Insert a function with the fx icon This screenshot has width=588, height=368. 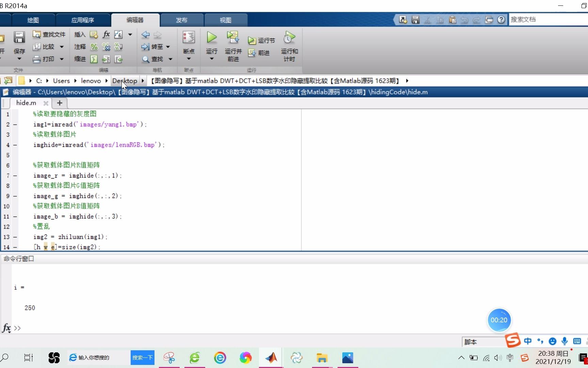[x=106, y=34]
